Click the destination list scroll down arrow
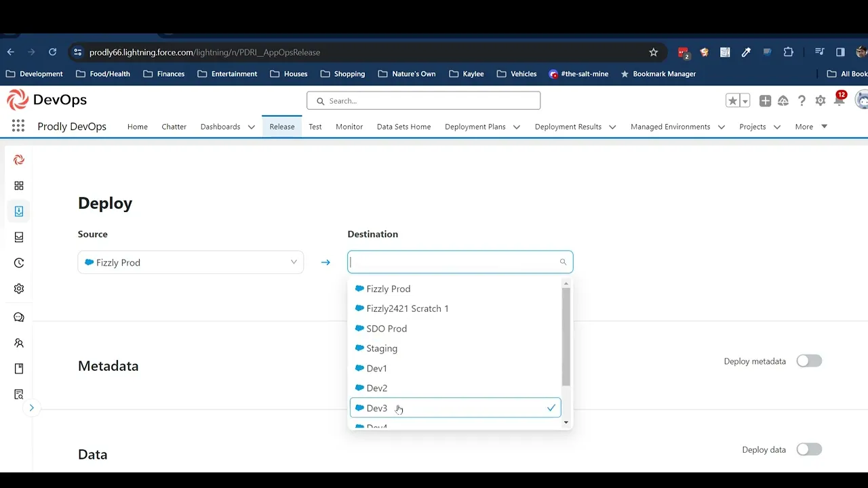Screen dimensions: 868x488 point(566,422)
